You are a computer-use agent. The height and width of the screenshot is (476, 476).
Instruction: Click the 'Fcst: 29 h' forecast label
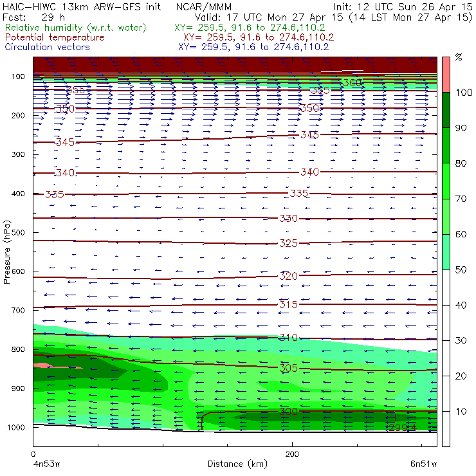click(x=33, y=17)
